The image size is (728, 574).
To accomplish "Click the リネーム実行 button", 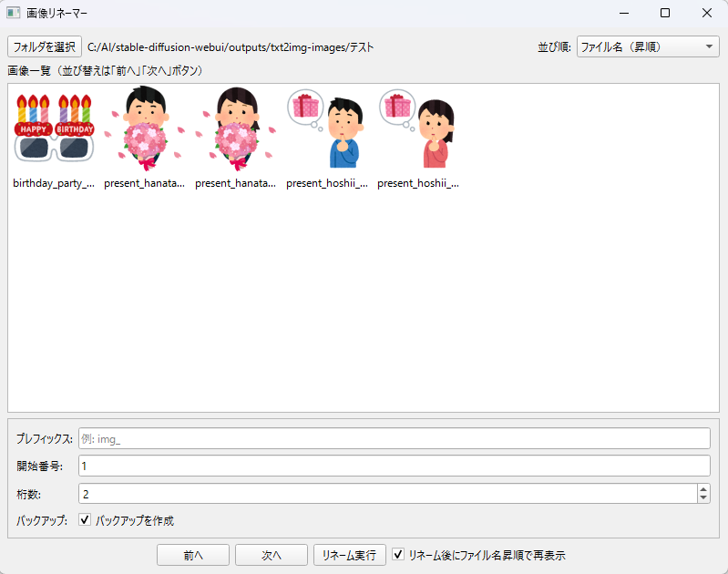I will click(x=350, y=555).
